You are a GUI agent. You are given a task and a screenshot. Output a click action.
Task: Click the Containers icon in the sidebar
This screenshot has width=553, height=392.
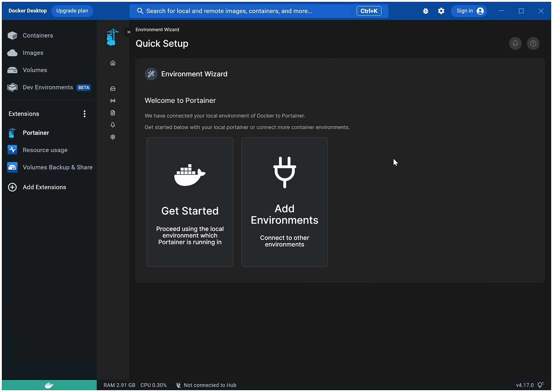coord(12,36)
